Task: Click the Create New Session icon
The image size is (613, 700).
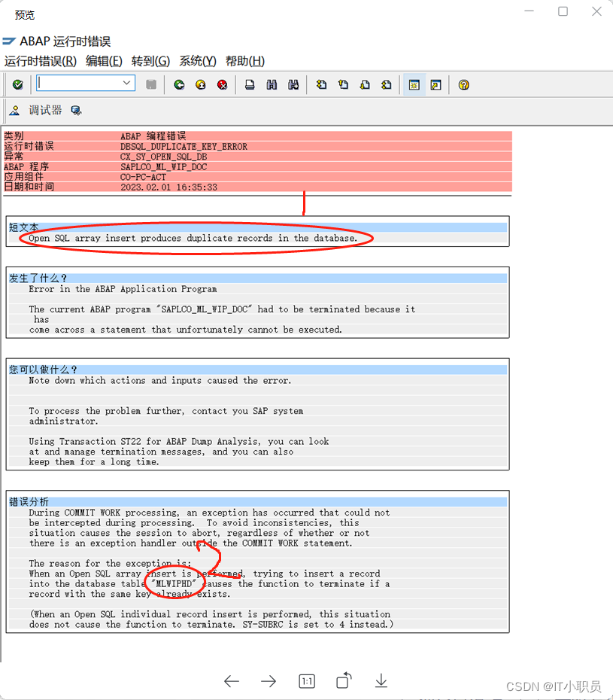Action: [414, 84]
